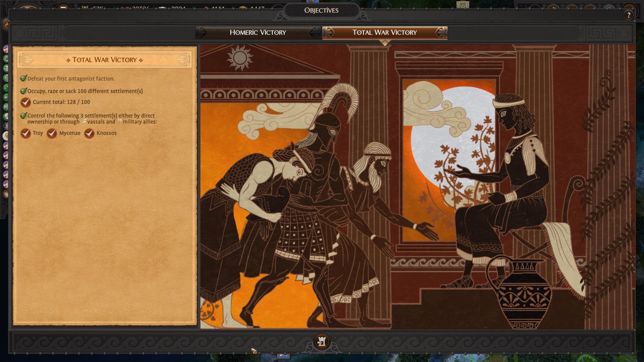
Task: Click the Mycenae settlement name
Action: (x=70, y=133)
